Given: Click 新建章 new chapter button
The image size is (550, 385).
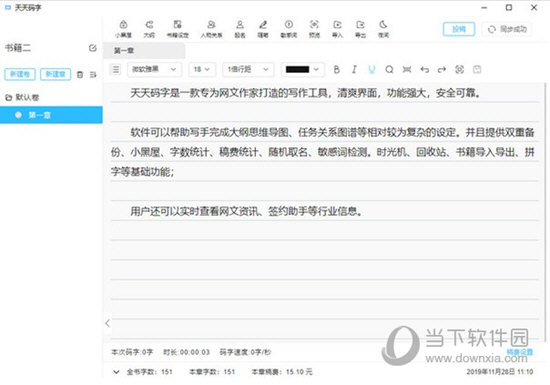Looking at the screenshot, I should 55,74.
